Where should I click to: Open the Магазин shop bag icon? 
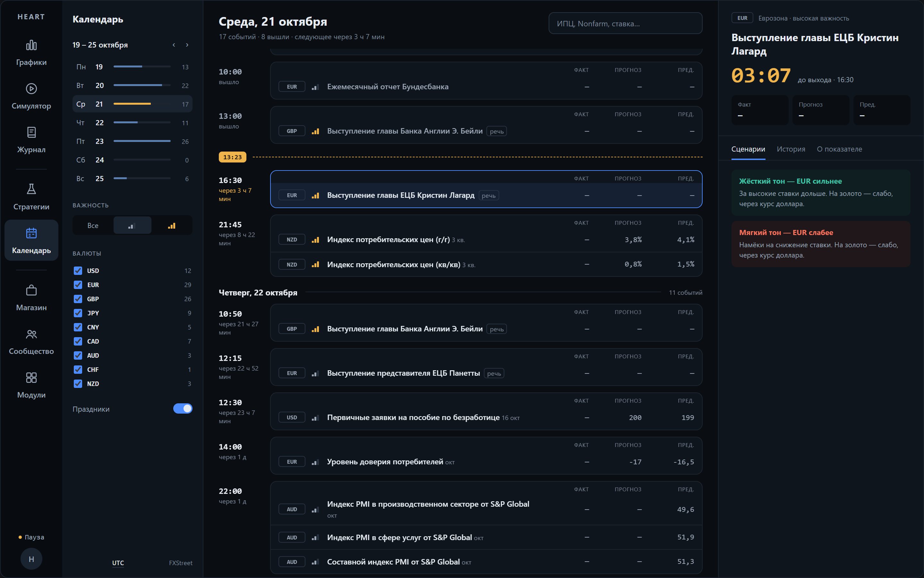click(31, 290)
